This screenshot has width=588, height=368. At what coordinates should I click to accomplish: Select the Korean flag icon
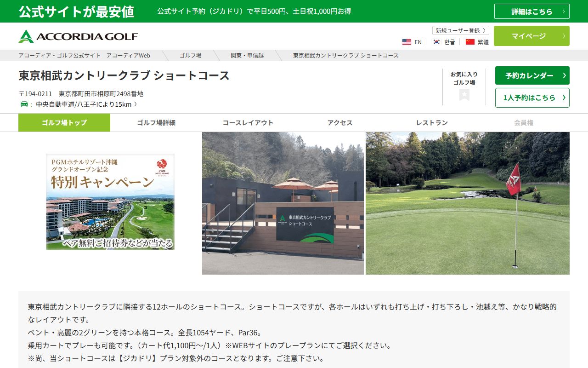tap(436, 42)
